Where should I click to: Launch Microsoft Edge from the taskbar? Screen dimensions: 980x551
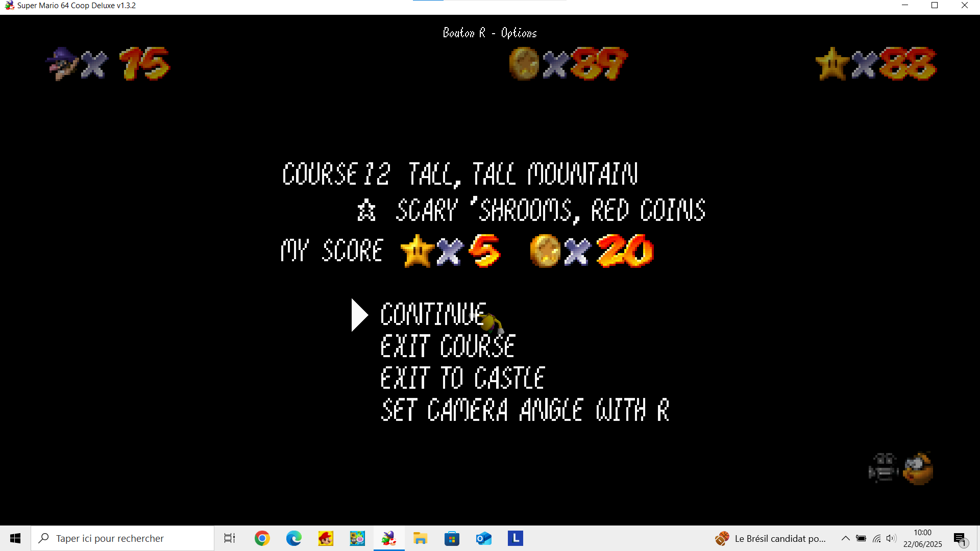pos(294,538)
